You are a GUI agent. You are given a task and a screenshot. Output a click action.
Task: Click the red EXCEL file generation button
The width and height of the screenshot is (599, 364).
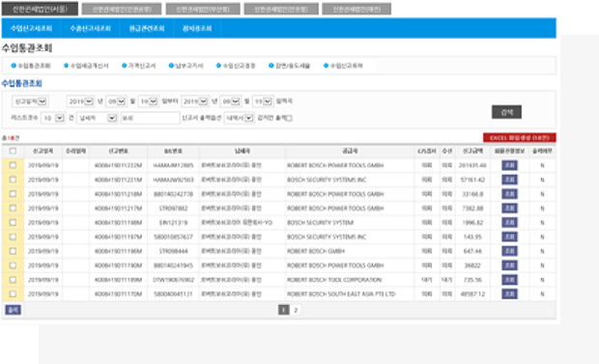pyautogui.click(x=520, y=137)
